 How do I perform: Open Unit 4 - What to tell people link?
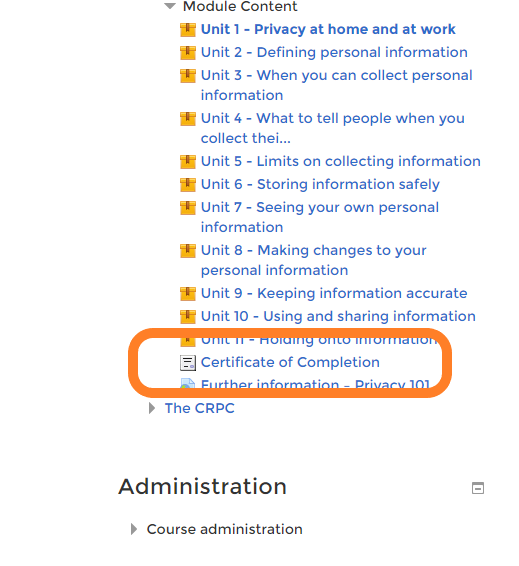332,128
